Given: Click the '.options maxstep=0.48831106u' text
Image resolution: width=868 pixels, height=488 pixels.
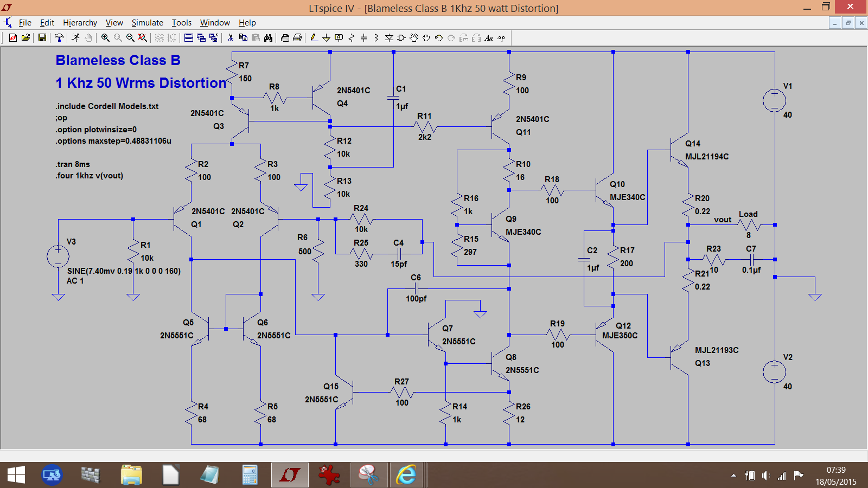Looking at the screenshot, I should click(113, 141).
